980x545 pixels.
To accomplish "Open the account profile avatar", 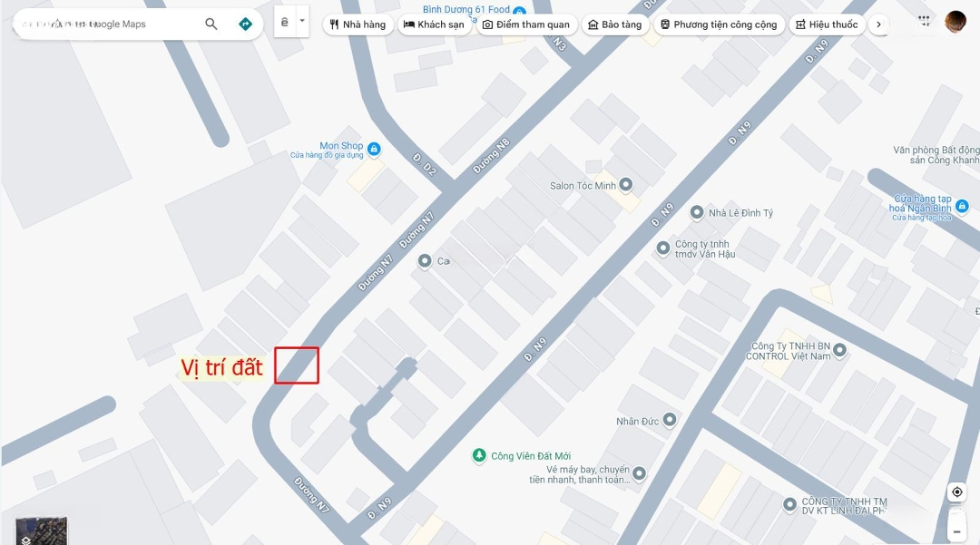I will [x=955, y=22].
